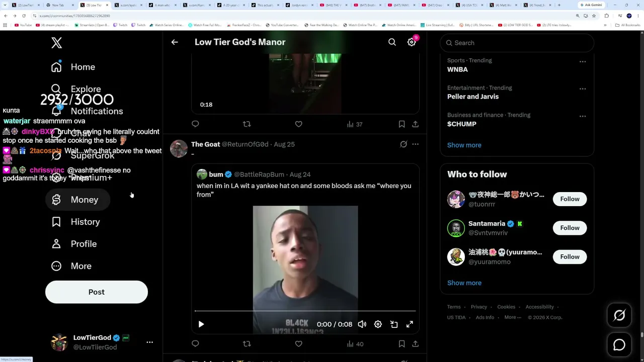Open the messages chat floating button
This screenshot has height=362, width=644.
coord(619,345)
